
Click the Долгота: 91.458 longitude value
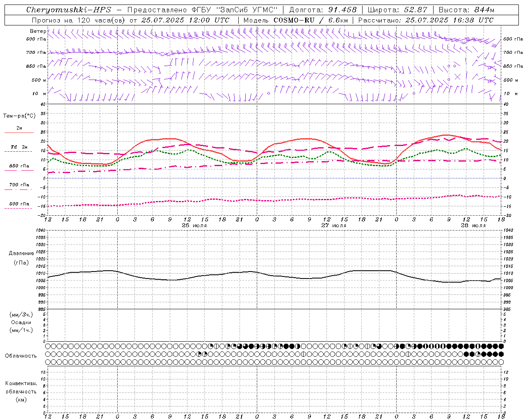pos(323,10)
